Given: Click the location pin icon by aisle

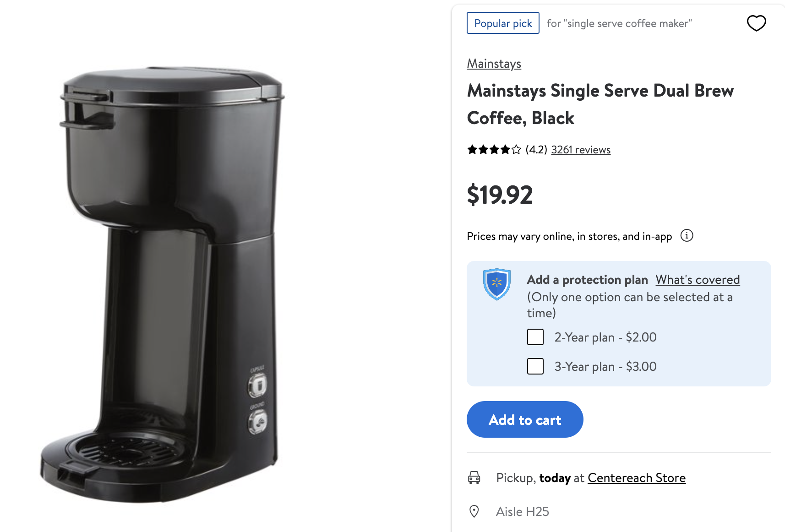Looking at the screenshot, I should (x=474, y=511).
